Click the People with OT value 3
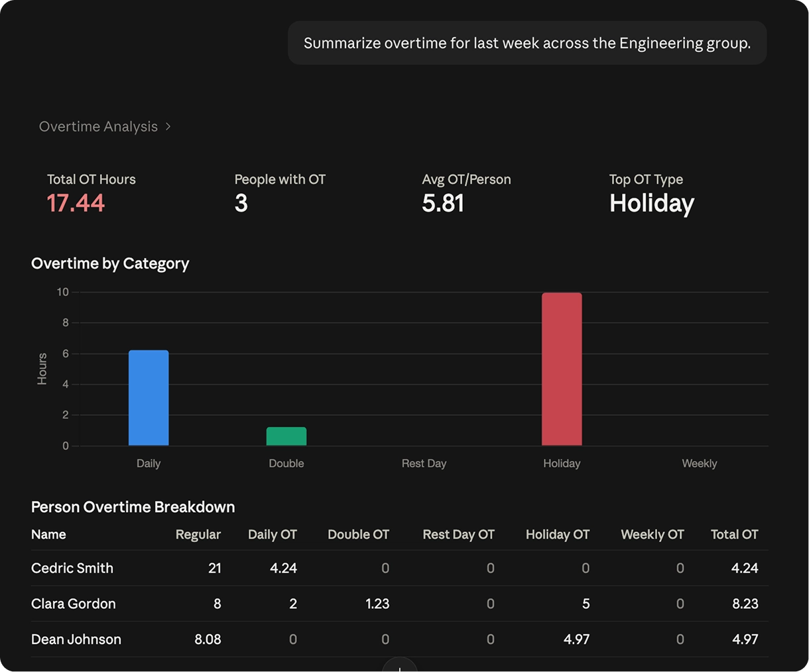The height and width of the screenshot is (672, 809). click(241, 203)
